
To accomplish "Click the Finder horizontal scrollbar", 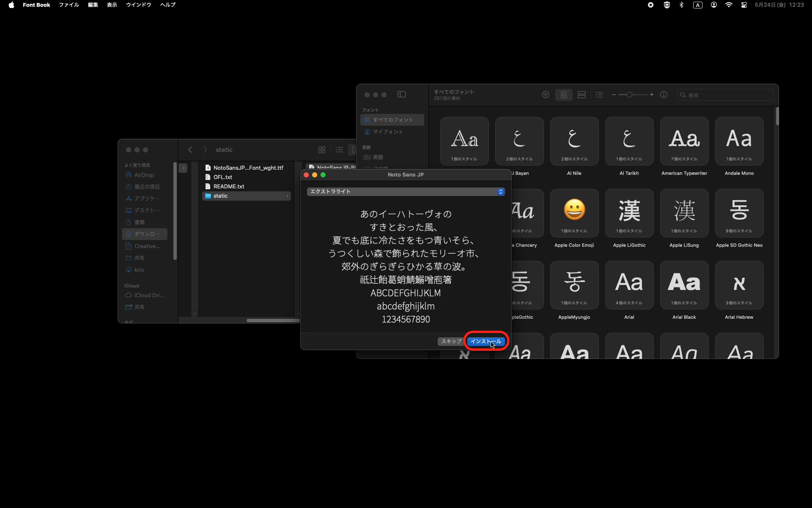I will [273, 320].
